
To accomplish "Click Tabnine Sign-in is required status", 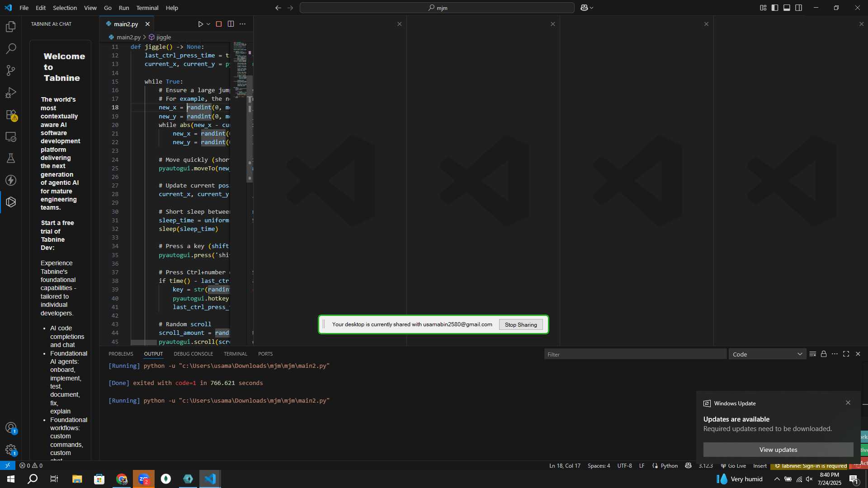I will click(811, 465).
